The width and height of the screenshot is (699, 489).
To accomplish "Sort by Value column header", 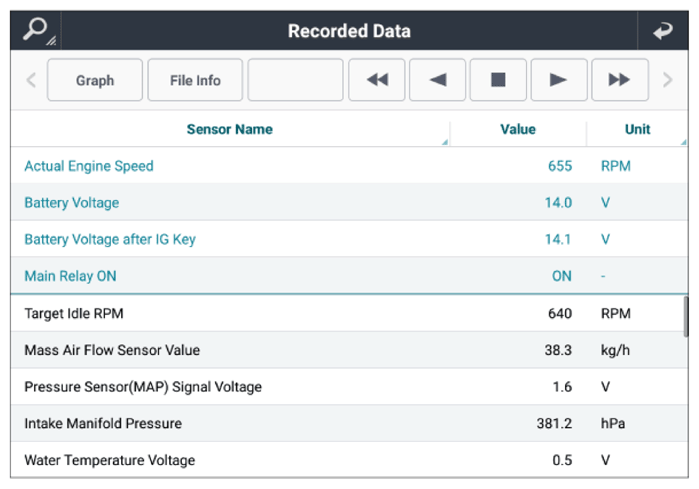I will (517, 129).
